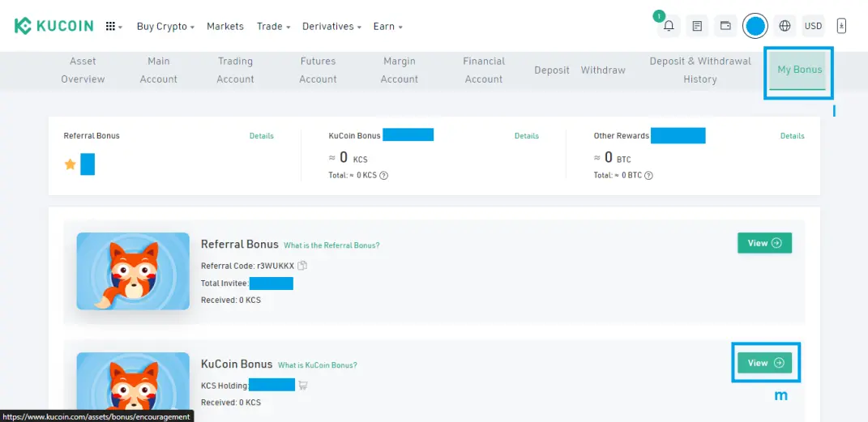This screenshot has height=422, width=868.
Task: Open Deposit & Withdrawal History tab
Action: pos(700,70)
